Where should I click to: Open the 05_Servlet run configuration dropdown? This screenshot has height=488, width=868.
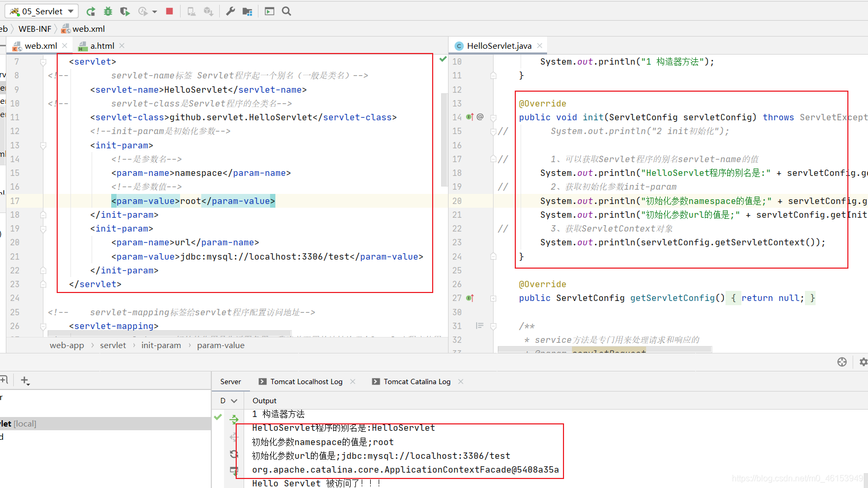42,11
